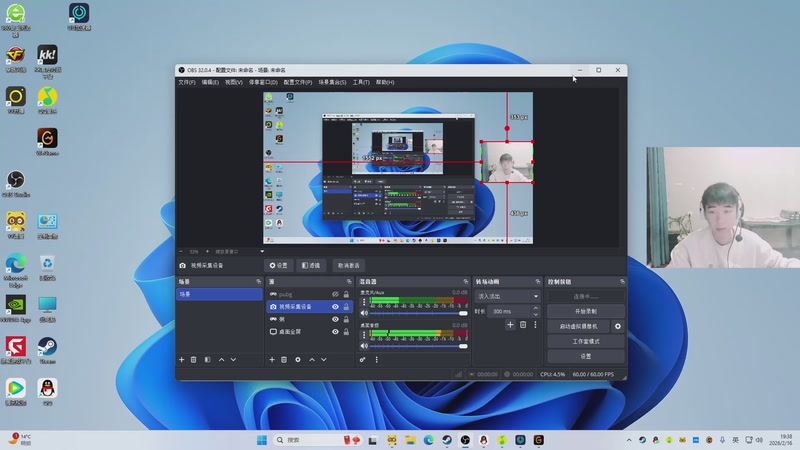This screenshot has height=450, width=800.
Task: Click the virtual camera settings gear icon
Action: (x=617, y=326)
